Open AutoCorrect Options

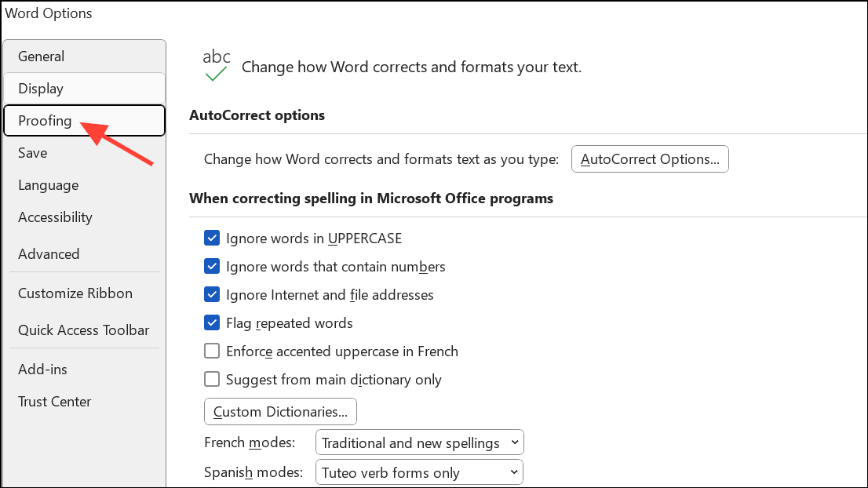coord(649,158)
